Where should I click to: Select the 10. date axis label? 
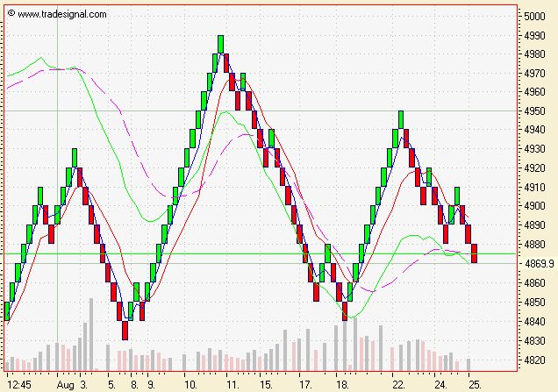pyautogui.click(x=190, y=385)
